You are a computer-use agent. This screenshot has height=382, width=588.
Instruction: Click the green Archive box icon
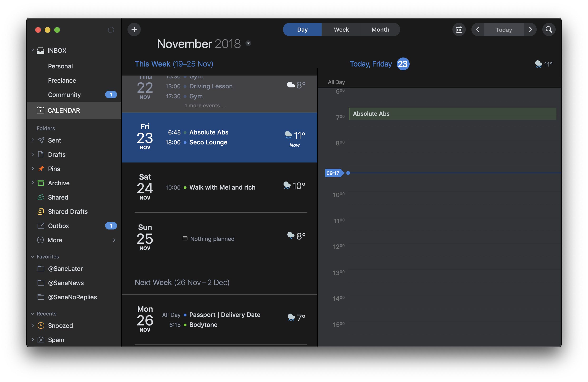tap(41, 183)
